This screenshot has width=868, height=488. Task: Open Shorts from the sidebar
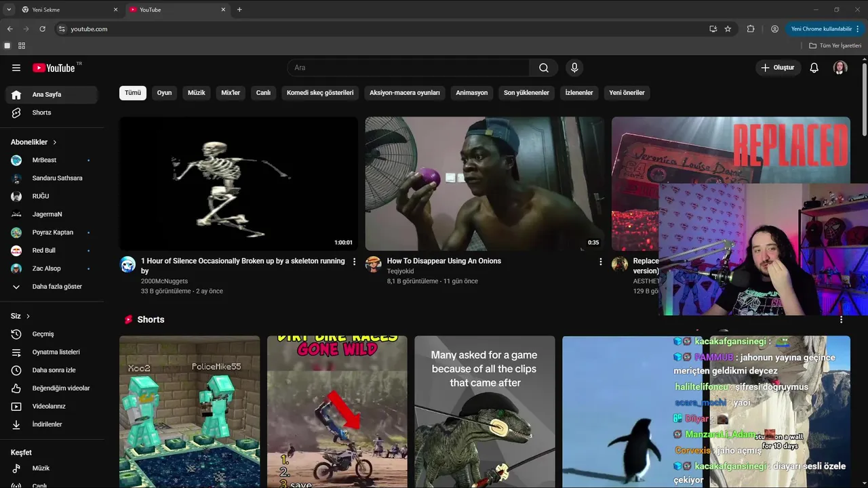click(52, 113)
